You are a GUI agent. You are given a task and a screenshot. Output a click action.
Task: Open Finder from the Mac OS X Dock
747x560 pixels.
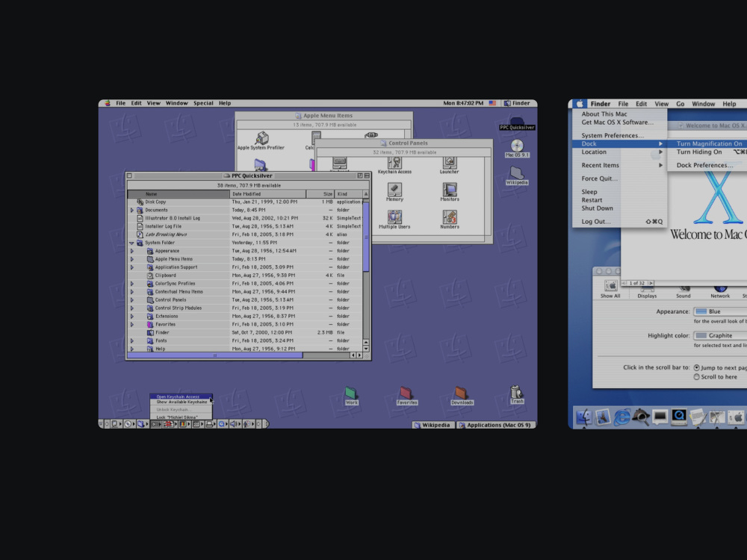tap(583, 417)
